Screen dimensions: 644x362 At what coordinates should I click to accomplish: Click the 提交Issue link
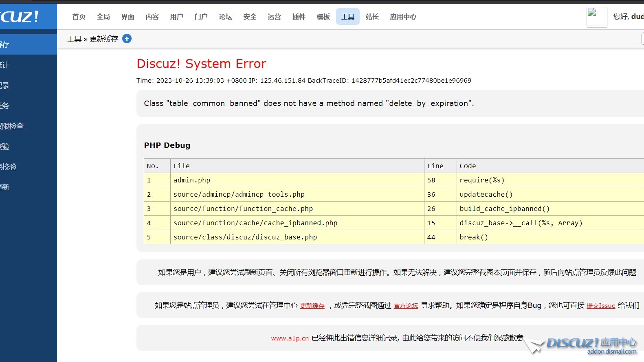tap(601, 306)
